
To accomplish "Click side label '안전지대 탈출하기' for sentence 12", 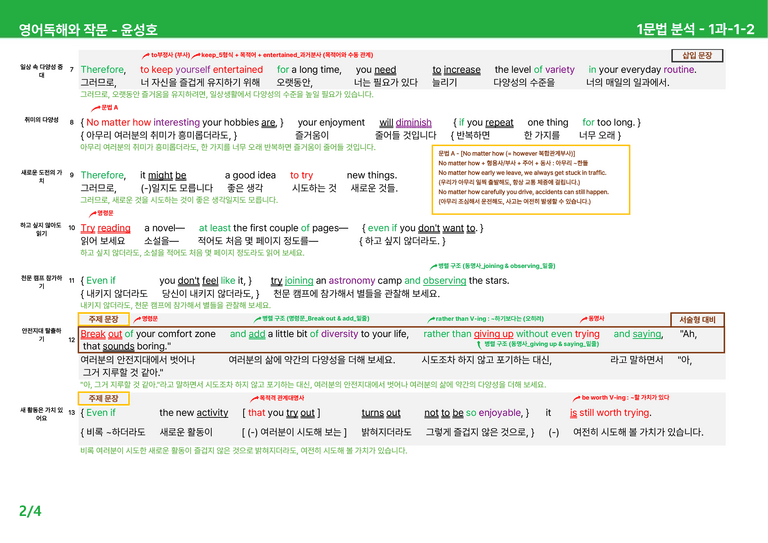I will (x=41, y=335).
